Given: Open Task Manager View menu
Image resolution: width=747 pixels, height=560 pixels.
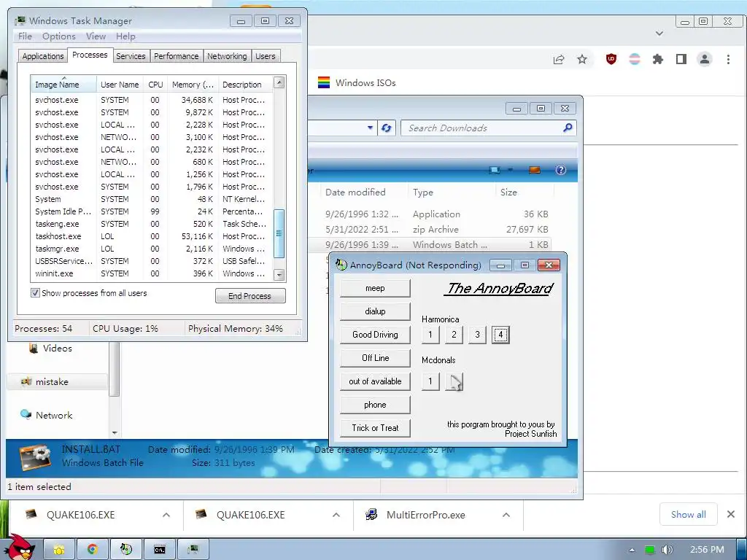Looking at the screenshot, I should point(96,36).
